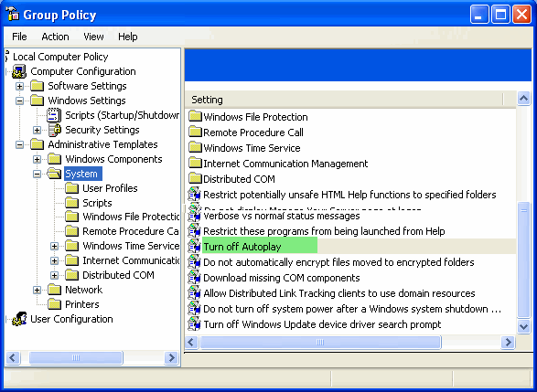Open the Help menu
The width and height of the screenshot is (537, 392).
(128, 37)
